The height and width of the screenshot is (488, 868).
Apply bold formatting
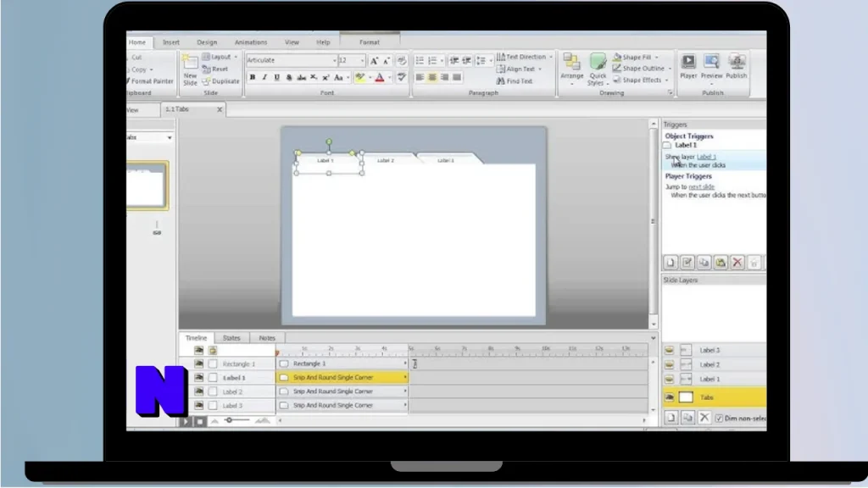pyautogui.click(x=253, y=77)
